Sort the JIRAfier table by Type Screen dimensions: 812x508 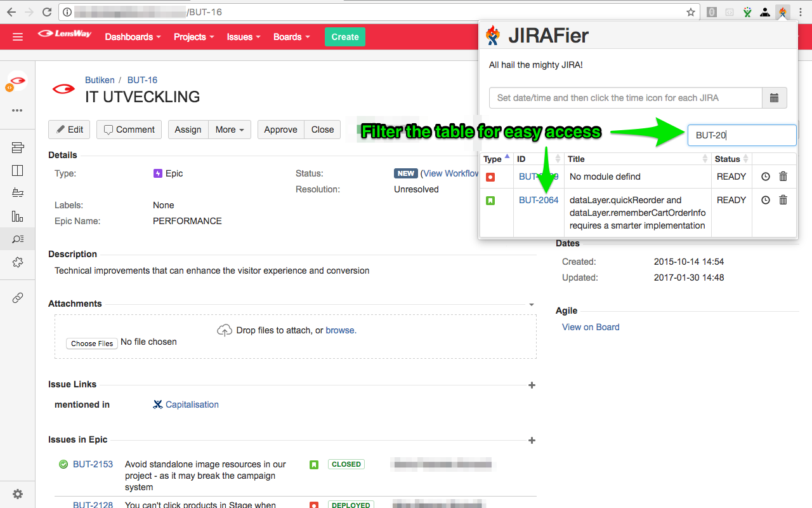coord(497,159)
